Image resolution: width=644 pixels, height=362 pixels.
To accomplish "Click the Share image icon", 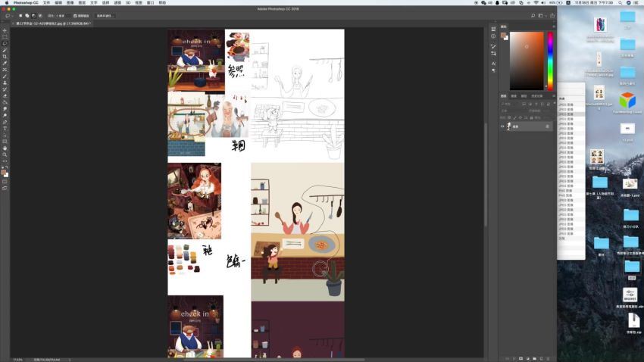I will click(552, 16).
